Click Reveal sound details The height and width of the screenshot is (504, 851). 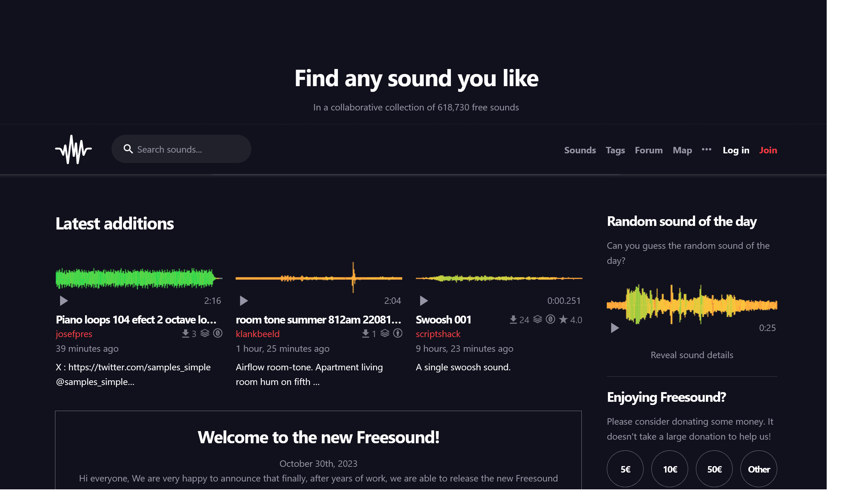(x=692, y=355)
